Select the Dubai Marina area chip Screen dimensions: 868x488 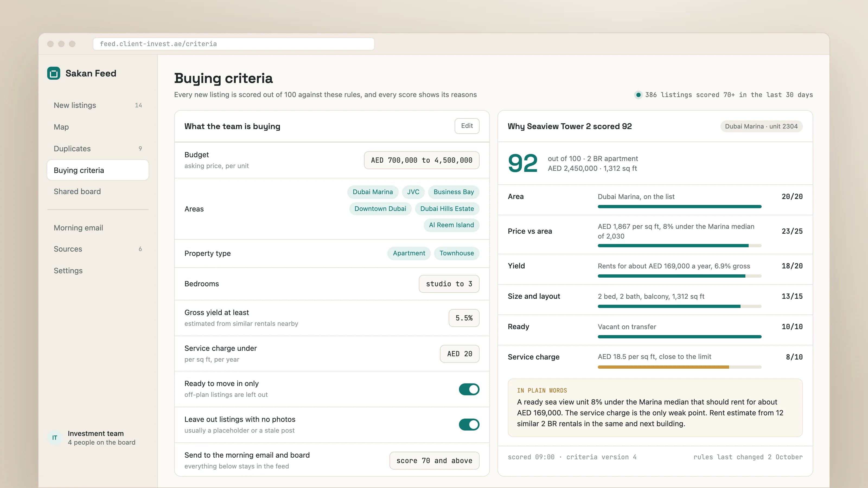pos(373,192)
